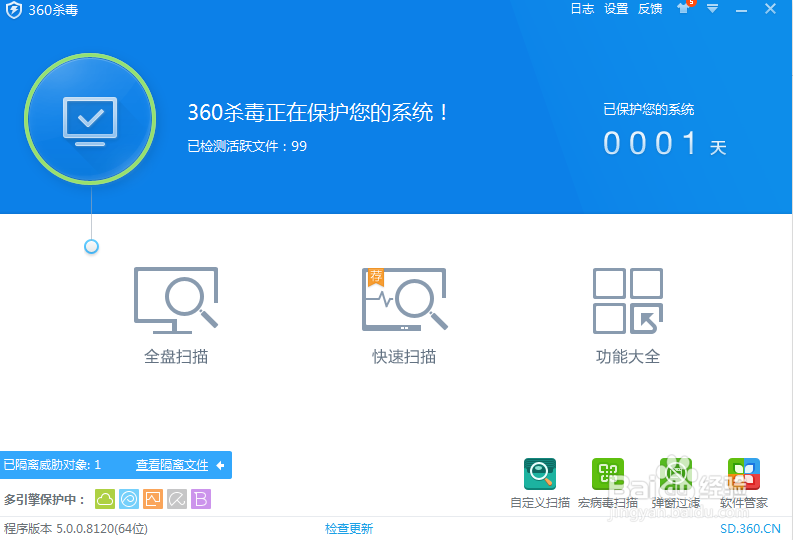Click the 0001 天 protected days counter
The height and width of the screenshot is (540, 793).
665,144
